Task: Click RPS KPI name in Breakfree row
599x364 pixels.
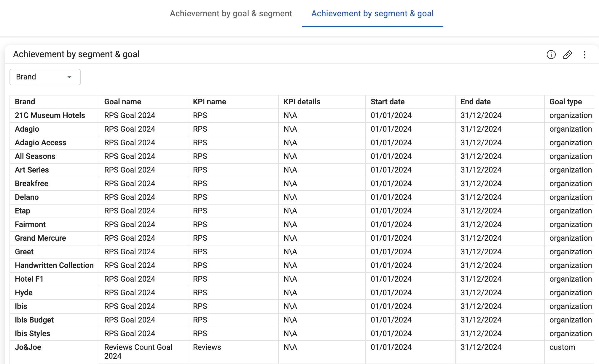Action: (x=233, y=184)
